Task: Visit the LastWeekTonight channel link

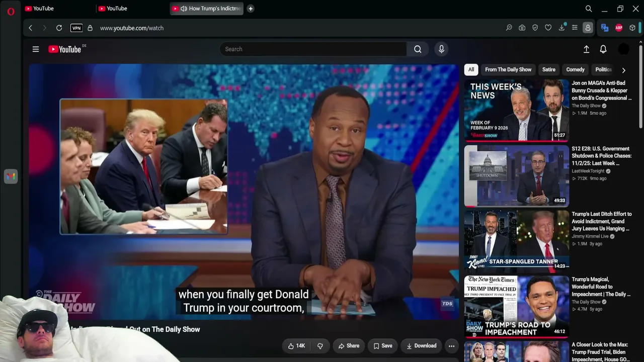Action: [x=588, y=171]
